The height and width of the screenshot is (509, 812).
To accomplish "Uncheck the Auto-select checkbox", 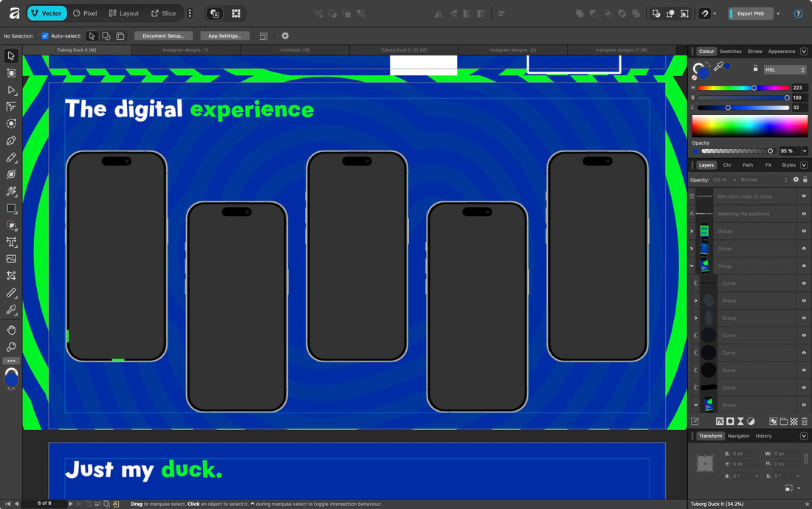I will pos(45,35).
